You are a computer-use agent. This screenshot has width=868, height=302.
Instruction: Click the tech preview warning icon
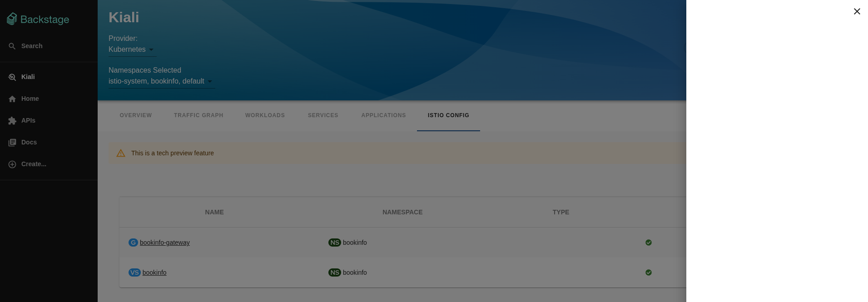[121, 153]
